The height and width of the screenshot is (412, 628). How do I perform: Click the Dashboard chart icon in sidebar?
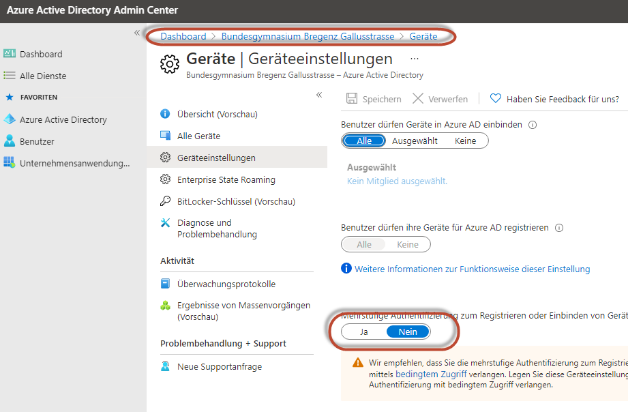[x=9, y=54]
